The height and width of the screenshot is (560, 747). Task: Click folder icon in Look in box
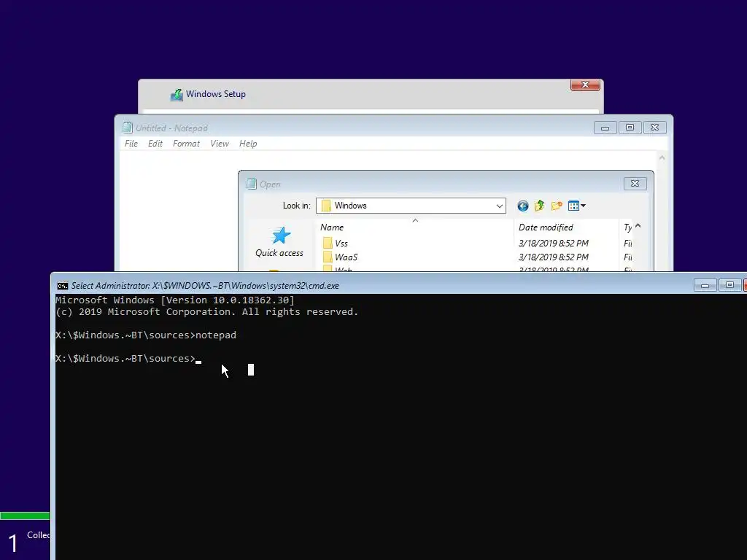[326, 206]
